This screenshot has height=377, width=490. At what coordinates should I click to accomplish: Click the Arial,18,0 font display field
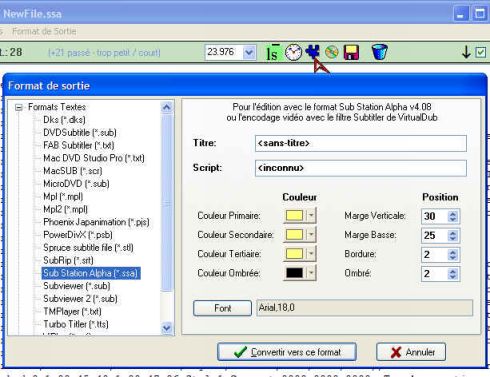364,308
